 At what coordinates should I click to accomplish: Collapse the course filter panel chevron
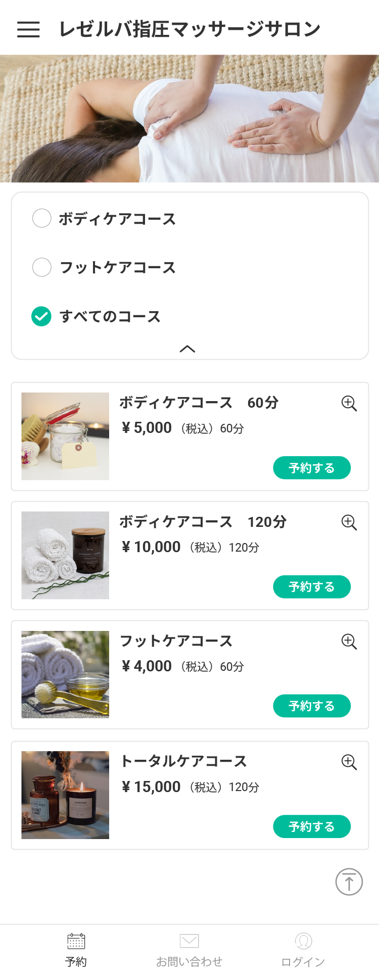click(x=187, y=349)
